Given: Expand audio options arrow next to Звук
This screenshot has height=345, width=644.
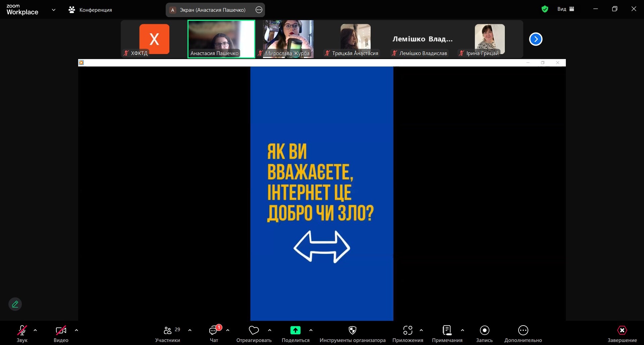Looking at the screenshot, I should tap(35, 330).
